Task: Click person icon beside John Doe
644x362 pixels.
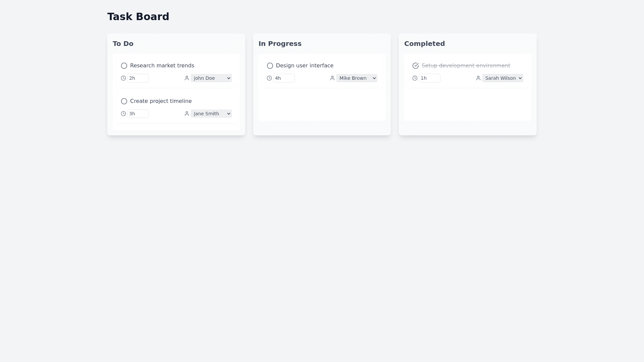Action: [187, 78]
